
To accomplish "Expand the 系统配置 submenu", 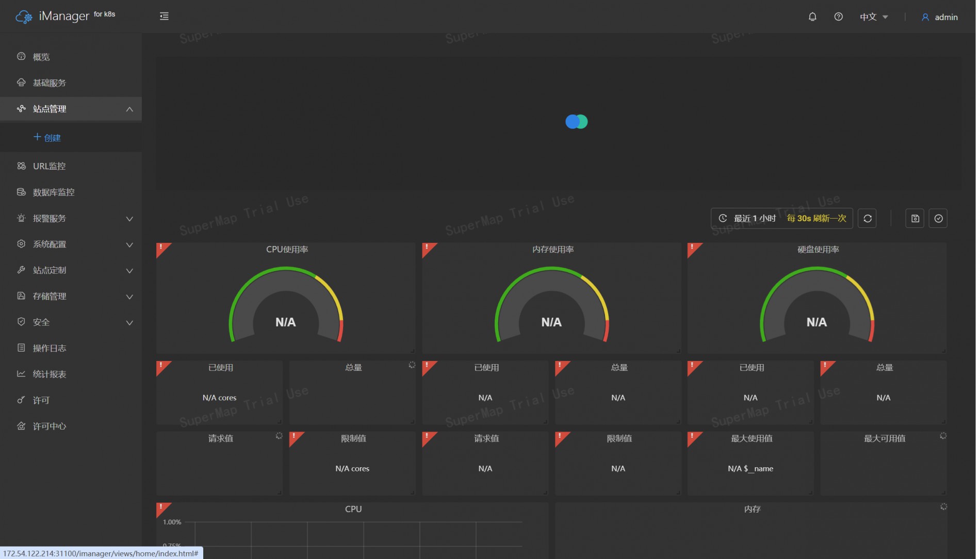I will [129, 245].
